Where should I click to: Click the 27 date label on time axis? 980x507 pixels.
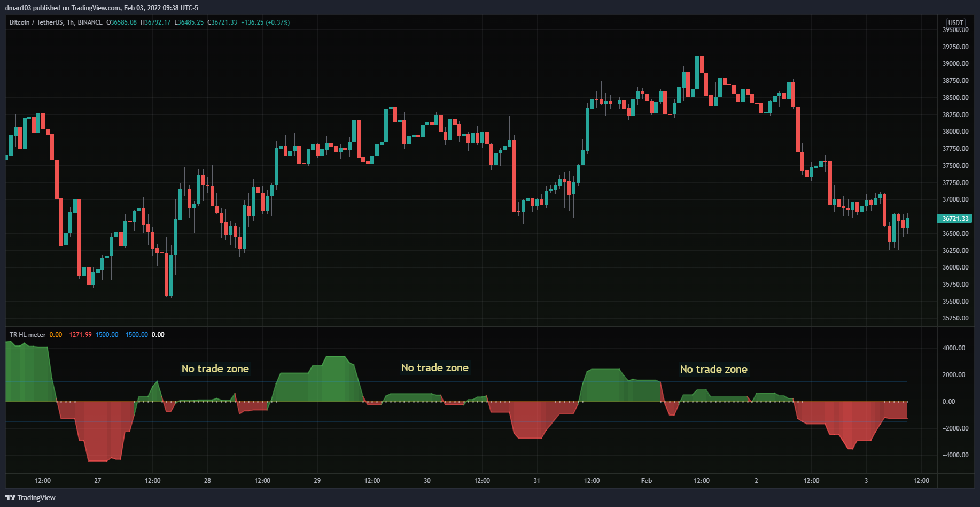[x=97, y=481]
